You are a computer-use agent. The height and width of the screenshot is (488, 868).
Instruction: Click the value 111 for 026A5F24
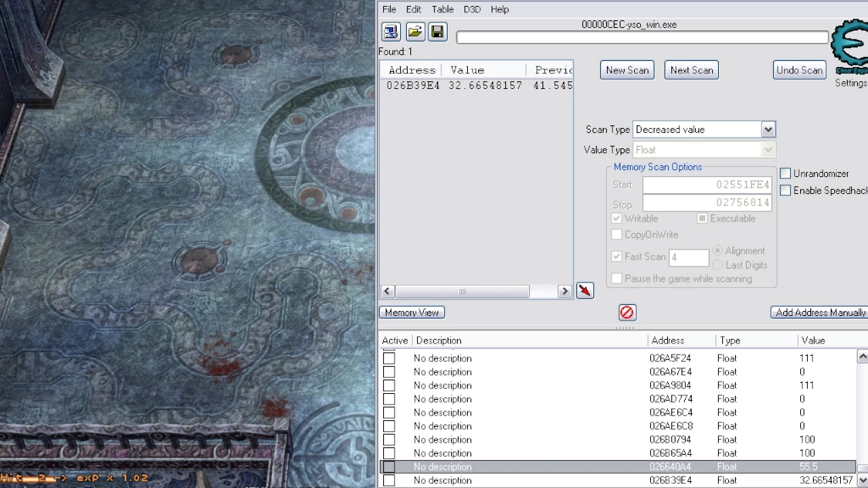coord(806,358)
